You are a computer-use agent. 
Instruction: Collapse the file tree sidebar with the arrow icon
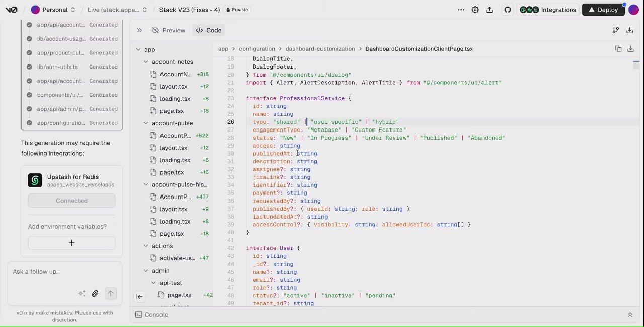[x=139, y=296]
